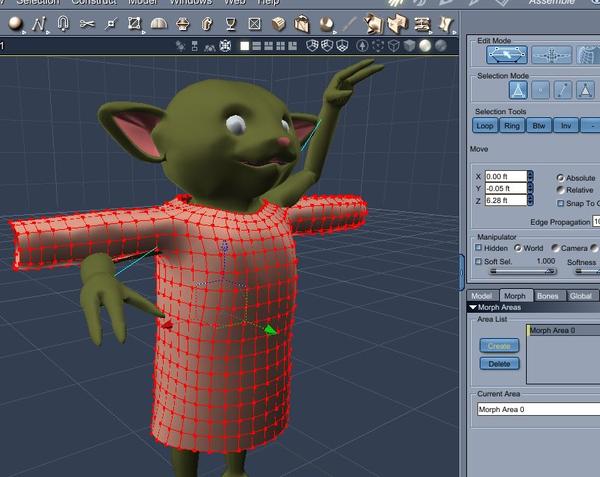
Task: Click the X value spinner arrows
Action: click(530, 176)
